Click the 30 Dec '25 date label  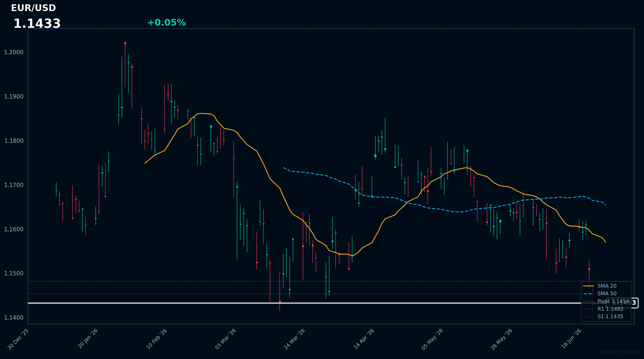[18, 339]
